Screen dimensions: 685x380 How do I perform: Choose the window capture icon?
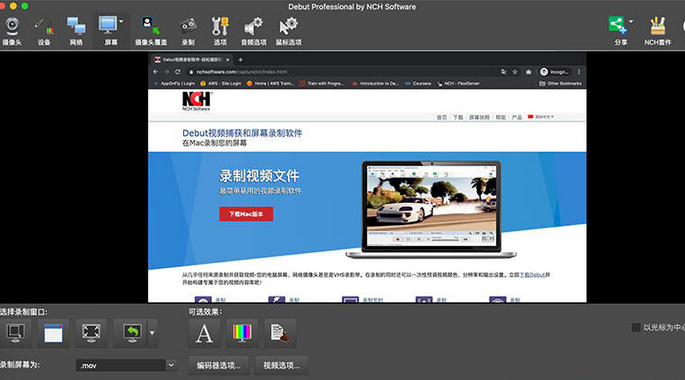pyautogui.click(x=53, y=333)
